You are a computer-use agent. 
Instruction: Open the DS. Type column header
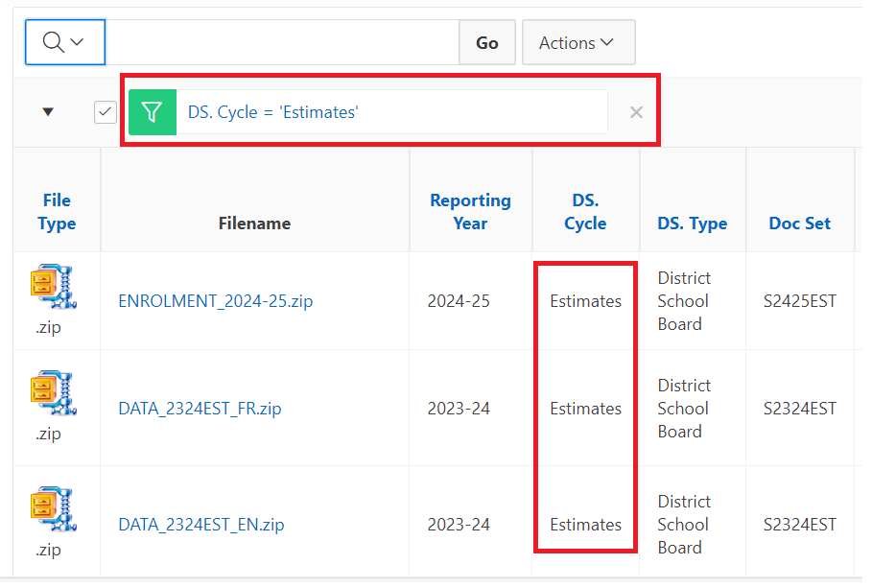(x=692, y=223)
